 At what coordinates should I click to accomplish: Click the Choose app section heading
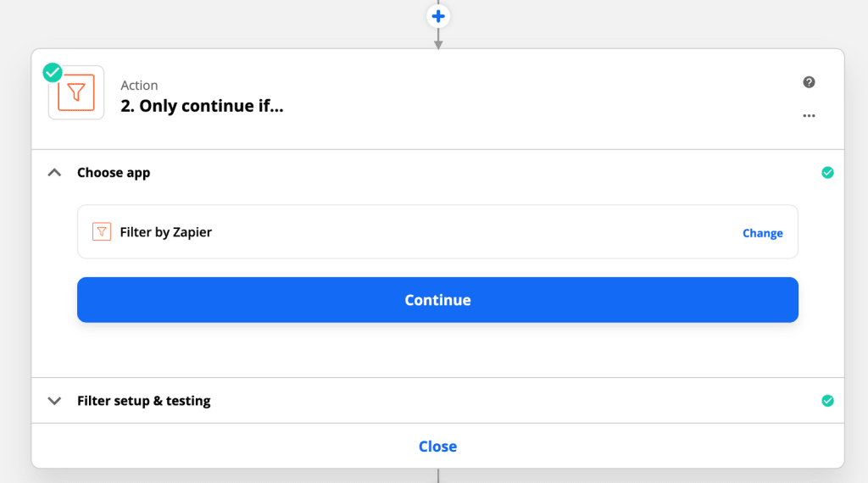pos(114,173)
